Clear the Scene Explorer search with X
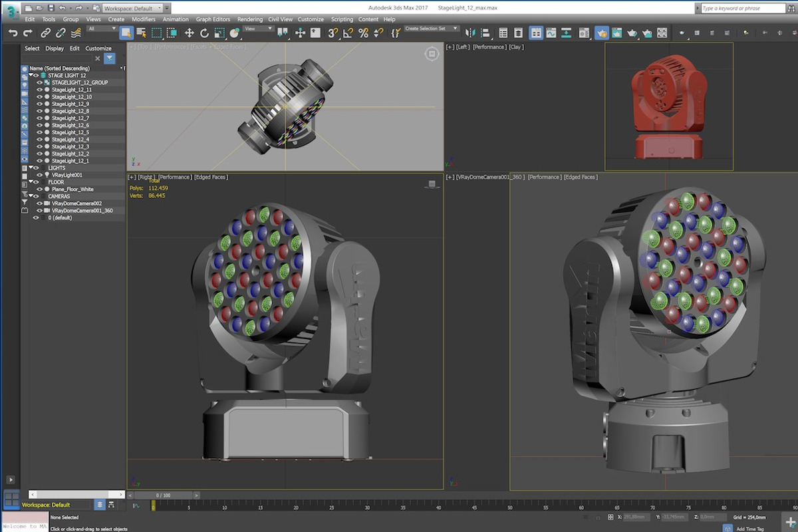798x532 pixels. (97, 59)
